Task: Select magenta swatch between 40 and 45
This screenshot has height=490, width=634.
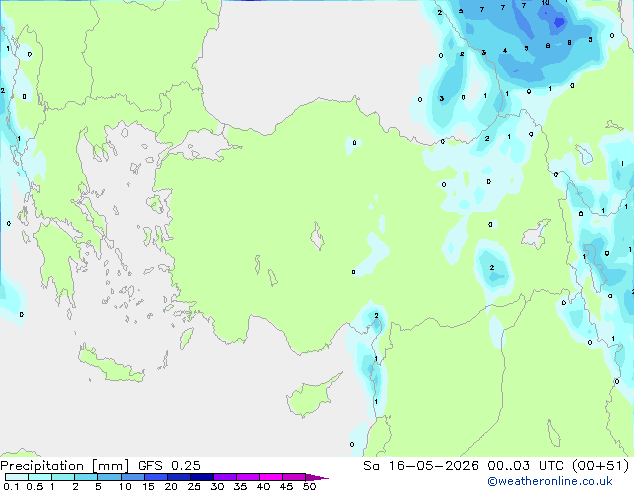Action: pos(271,477)
